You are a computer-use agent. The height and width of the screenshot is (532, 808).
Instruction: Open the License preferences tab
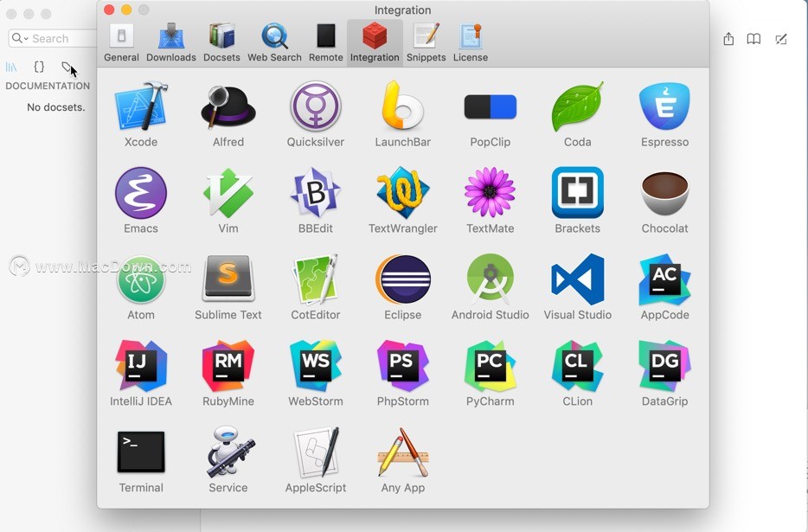click(x=471, y=42)
